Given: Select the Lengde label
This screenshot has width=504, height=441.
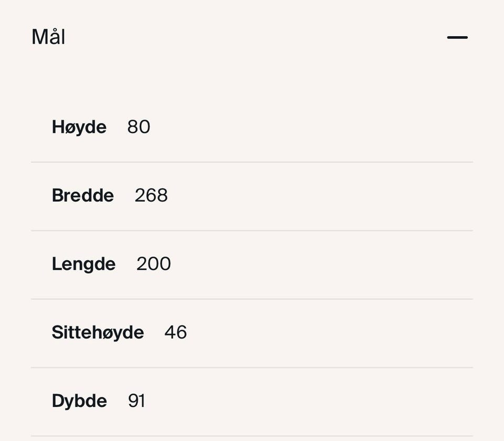Looking at the screenshot, I should [83, 264].
